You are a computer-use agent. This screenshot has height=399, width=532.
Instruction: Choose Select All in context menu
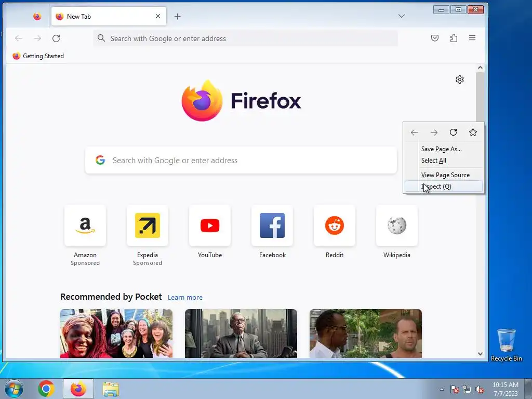pyautogui.click(x=444, y=161)
